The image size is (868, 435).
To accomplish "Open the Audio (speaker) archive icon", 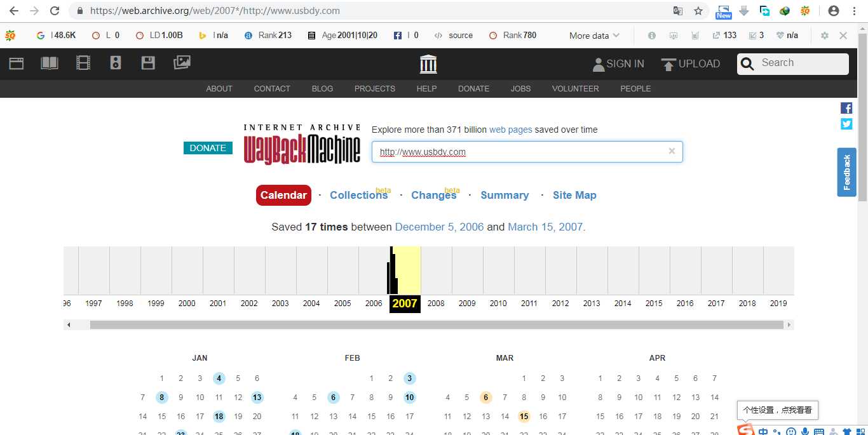I will [116, 63].
